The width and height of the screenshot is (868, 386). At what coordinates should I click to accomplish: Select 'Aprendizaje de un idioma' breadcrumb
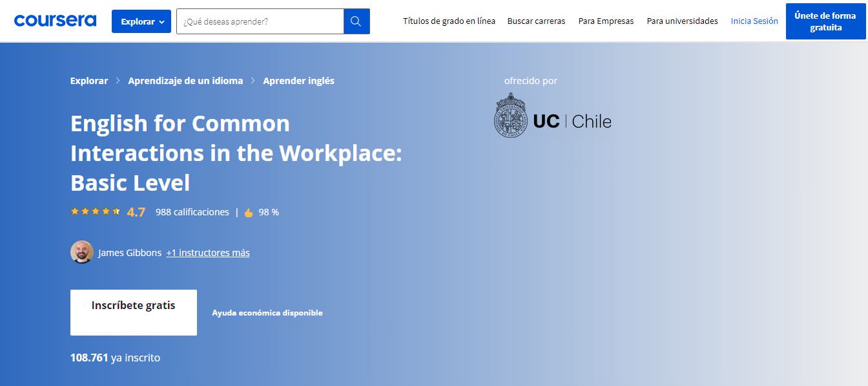point(185,81)
